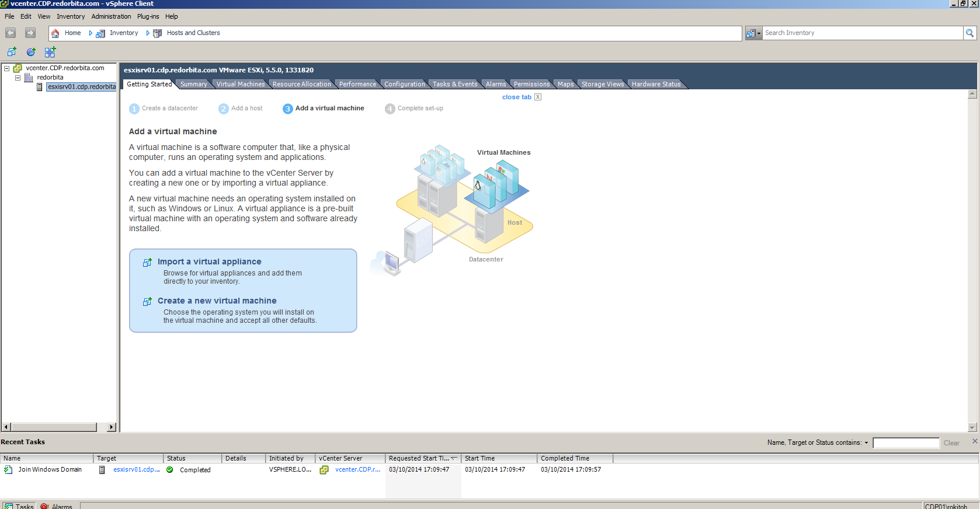Image resolution: width=980 pixels, height=509 pixels.
Task: Click the New Resource Pool toolbar icon
Action: coord(31,52)
